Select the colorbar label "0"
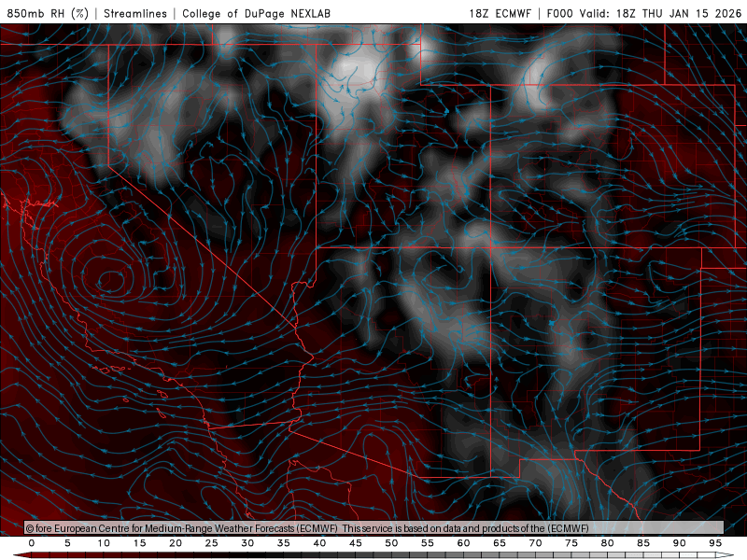747x560 pixels. point(32,543)
